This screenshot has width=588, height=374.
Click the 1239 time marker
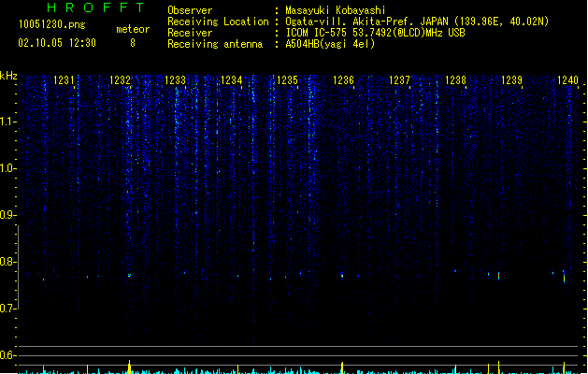[x=511, y=80]
